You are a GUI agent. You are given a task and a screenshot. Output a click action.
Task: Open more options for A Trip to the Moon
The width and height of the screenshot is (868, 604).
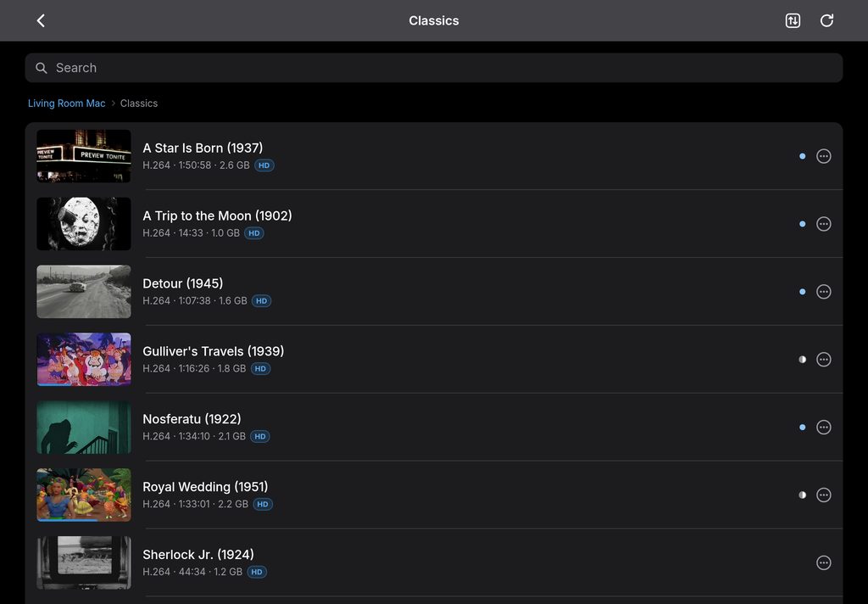824,224
